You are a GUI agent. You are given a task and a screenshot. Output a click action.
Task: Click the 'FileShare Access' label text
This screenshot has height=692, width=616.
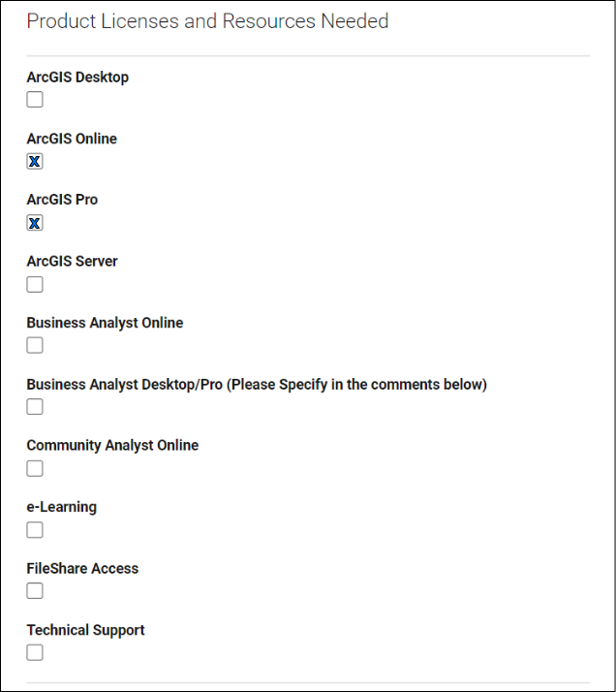click(x=82, y=568)
